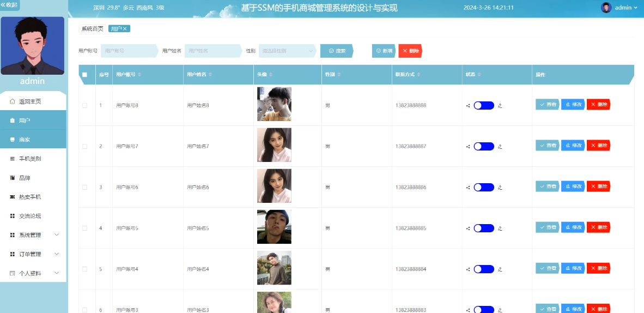Open 手机类别 menu item
Image resolution: width=644 pixels, height=313 pixels.
[x=33, y=159]
